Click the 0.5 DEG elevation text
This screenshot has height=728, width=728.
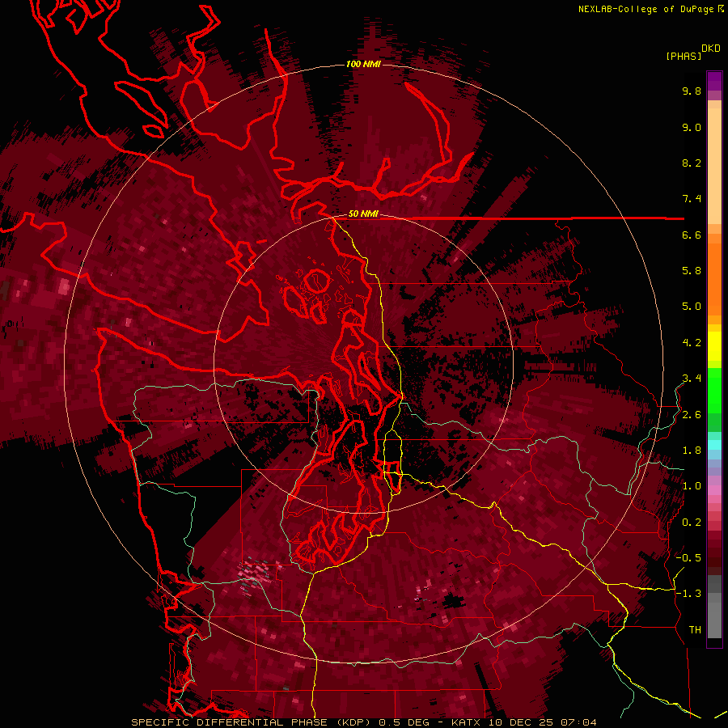pyautogui.click(x=404, y=722)
